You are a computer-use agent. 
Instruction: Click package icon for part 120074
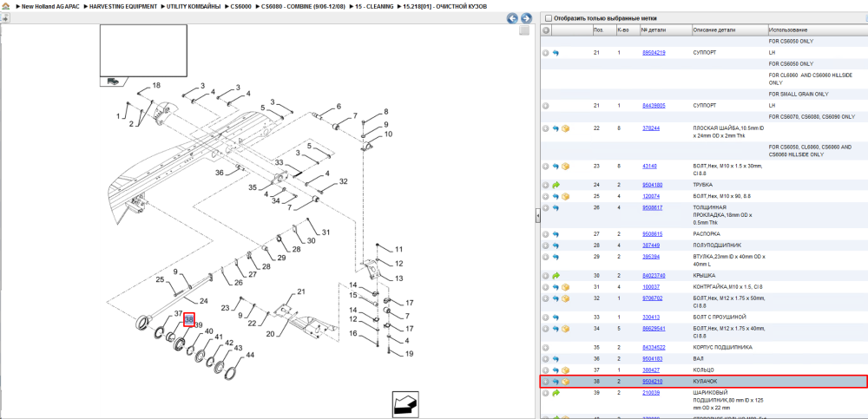[x=566, y=197]
